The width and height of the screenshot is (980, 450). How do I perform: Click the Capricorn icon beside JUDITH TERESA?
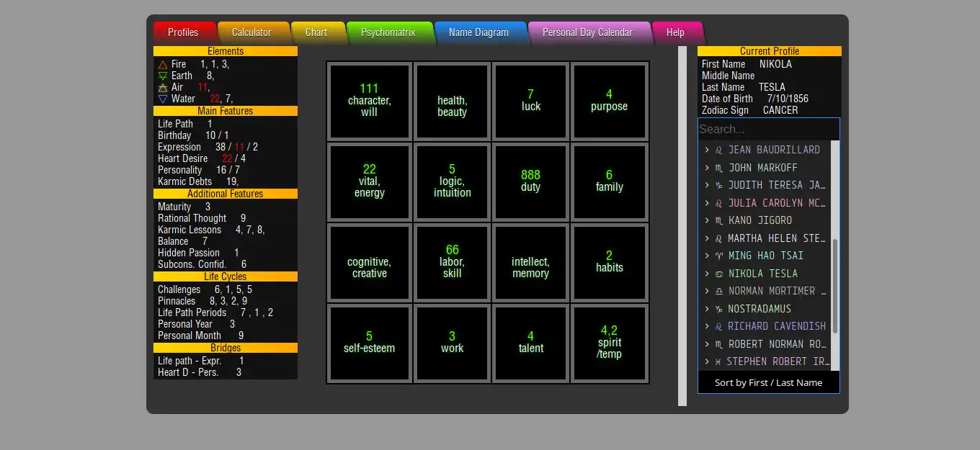[718, 185]
